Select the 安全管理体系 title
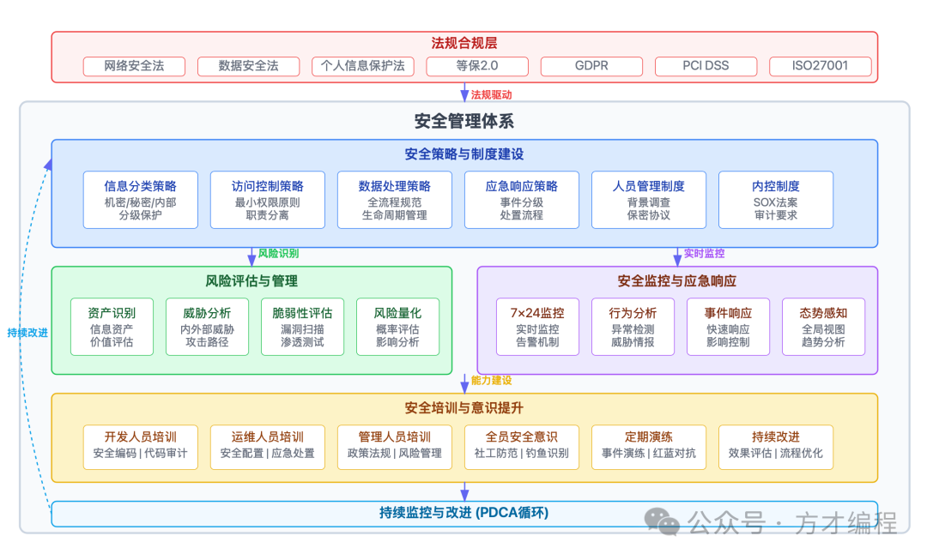Screen dimensions: 927x560 coord(463,120)
